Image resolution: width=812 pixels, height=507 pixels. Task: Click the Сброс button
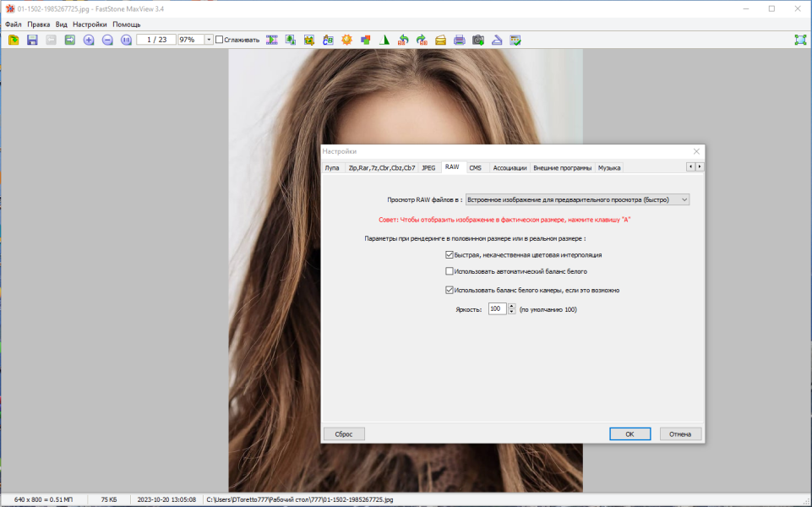pyautogui.click(x=344, y=434)
